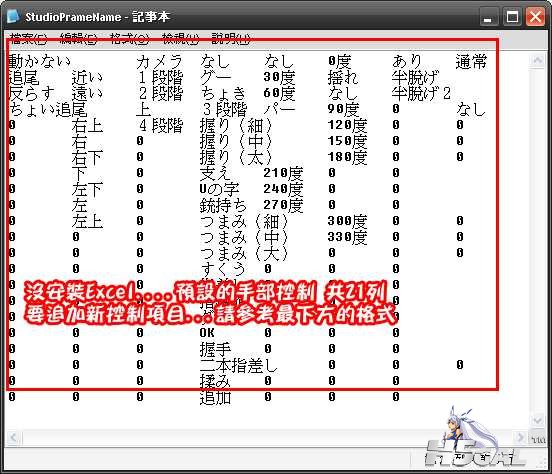Open the 編輯 (Edit) menu

(79, 38)
